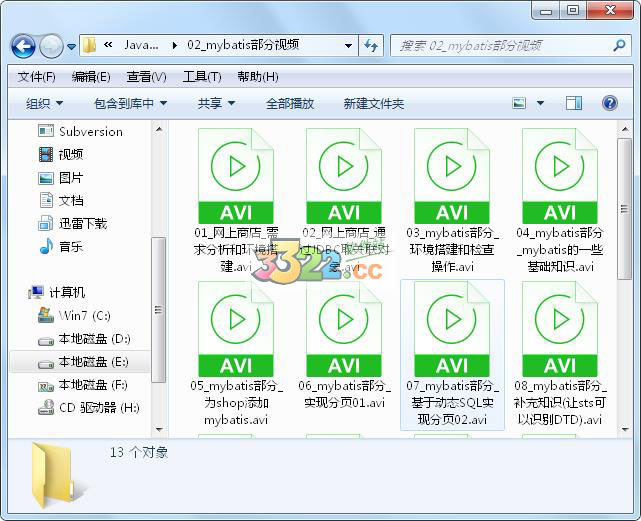641x521 pixels.
Task: Click 02_mybatis部分视频 breadcrumb segment
Action: pyautogui.click(x=243, y=45)
